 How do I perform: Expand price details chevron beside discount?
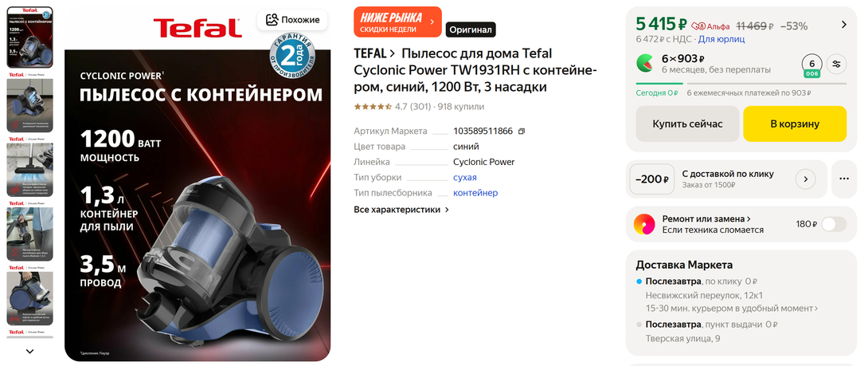coord(843,25)
